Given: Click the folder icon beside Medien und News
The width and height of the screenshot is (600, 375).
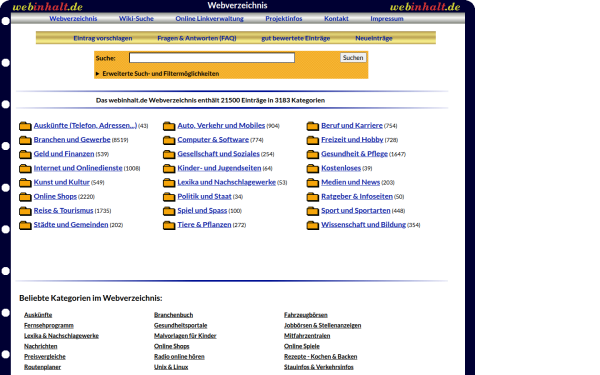Looking at the screenshot, I should coord(313,183).
